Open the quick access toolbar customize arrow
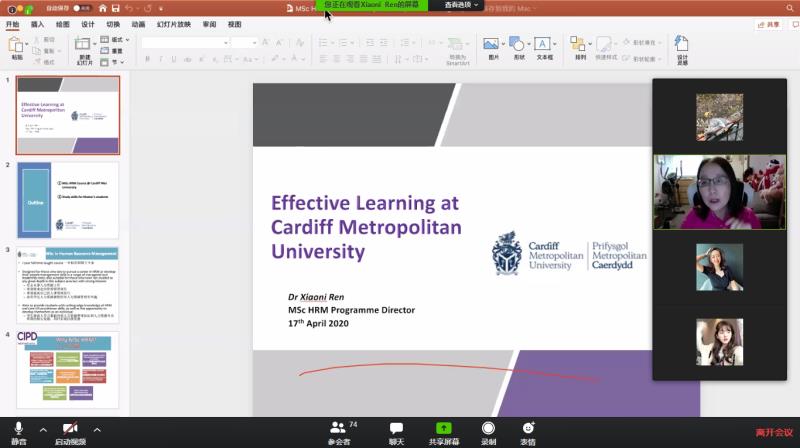The width and height of the screenshot is (800, 448). 161,9
